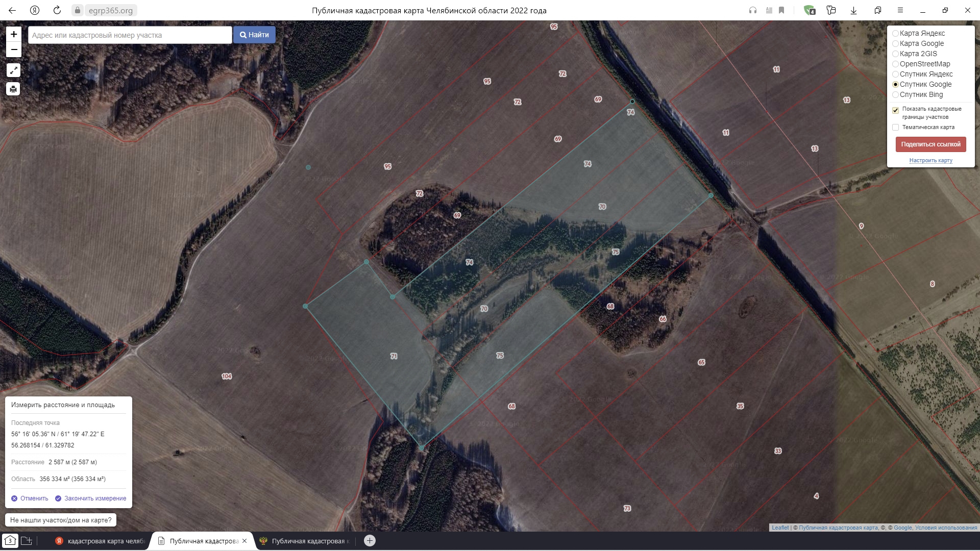The width and height of the screenshot is (980, 551).
Task: Toggle fullscreen map view
Action: click(13, 70)
